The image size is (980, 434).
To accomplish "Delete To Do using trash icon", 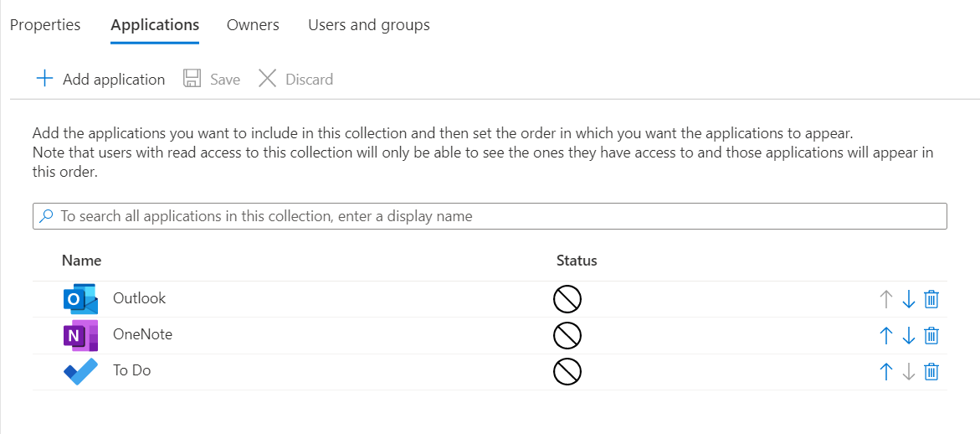I will pos(931,372).
